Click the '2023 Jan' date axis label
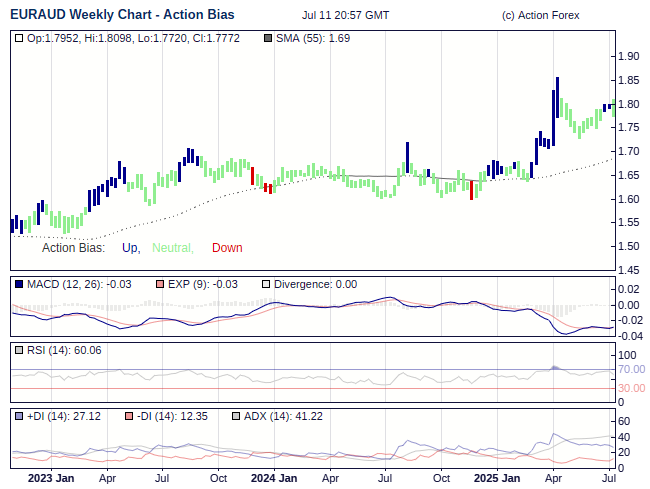Image resolution: width=650 pixels, height=489 pixels. coord(50,478)
